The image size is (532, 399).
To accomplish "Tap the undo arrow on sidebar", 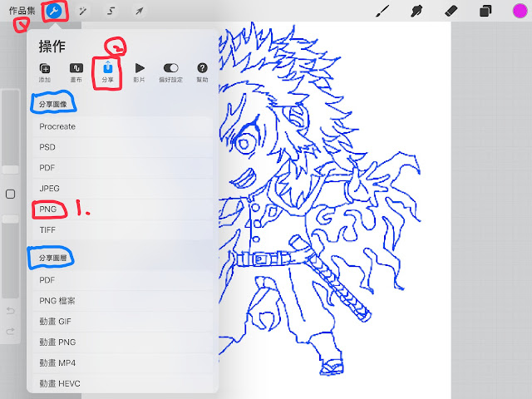I will [11, 310].
